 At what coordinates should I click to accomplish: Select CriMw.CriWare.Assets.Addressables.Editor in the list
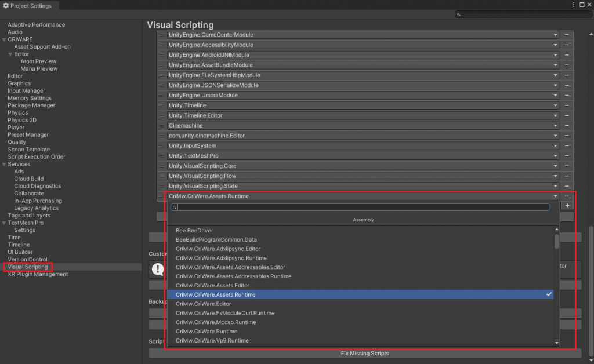[x=232, y=267]
